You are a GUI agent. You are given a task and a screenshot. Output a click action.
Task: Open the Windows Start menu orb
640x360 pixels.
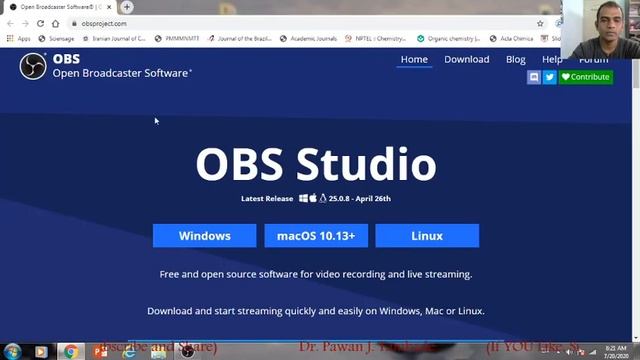click(x=12, y=351)
